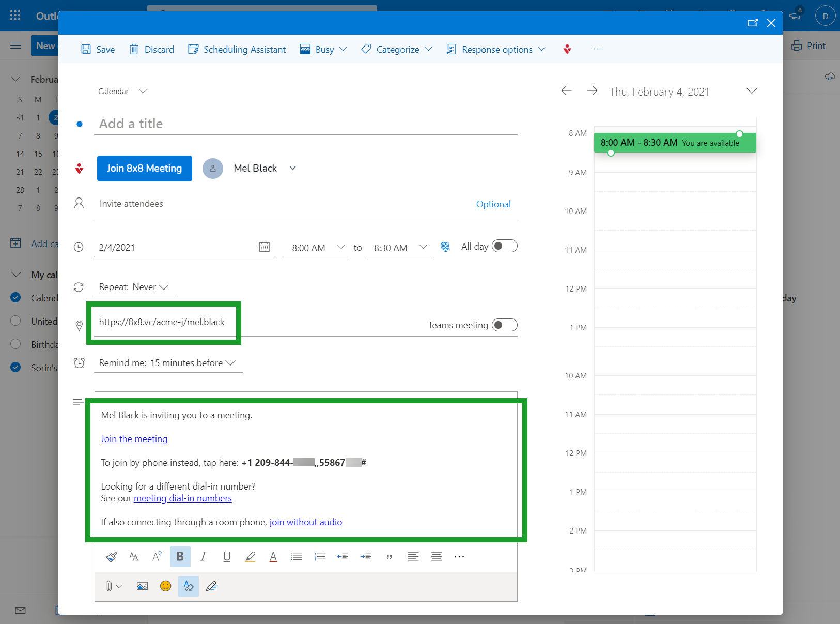Open the app launcher in Outlook
Viewport: 840px width, 624px height.
pyautogui.click(x=15, y=16)
